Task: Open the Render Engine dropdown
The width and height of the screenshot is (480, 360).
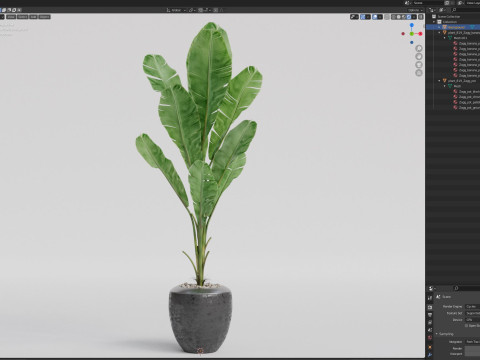Action: coord(473,306)
